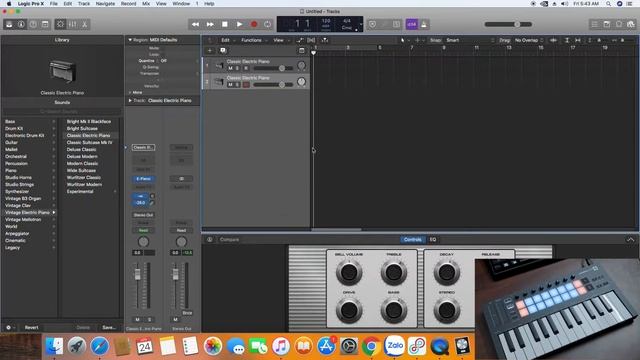Toggle Flex display in Tracks menu bar
Viewport: 640px width, 360px height.
[311, 40]
